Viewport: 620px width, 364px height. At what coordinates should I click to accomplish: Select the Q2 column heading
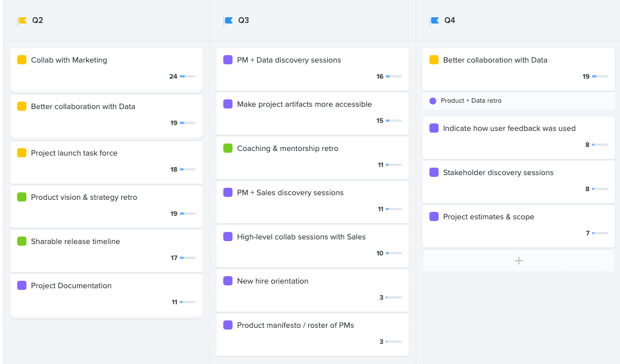37,21
